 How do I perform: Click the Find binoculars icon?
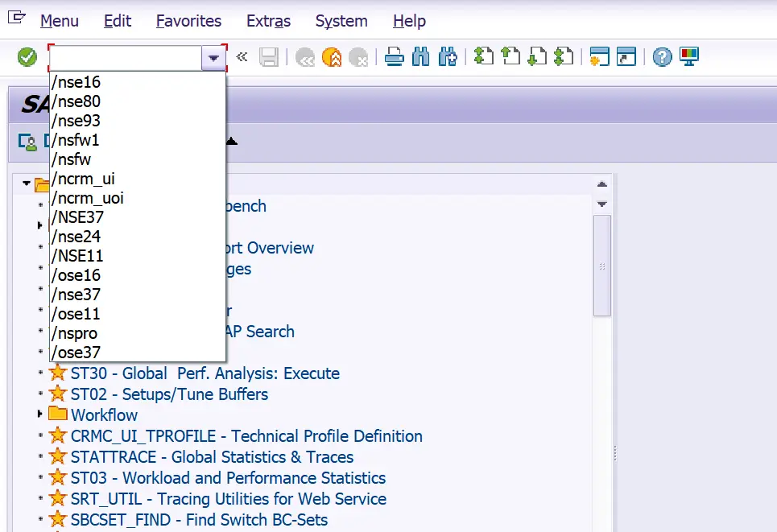coord(421,57)
